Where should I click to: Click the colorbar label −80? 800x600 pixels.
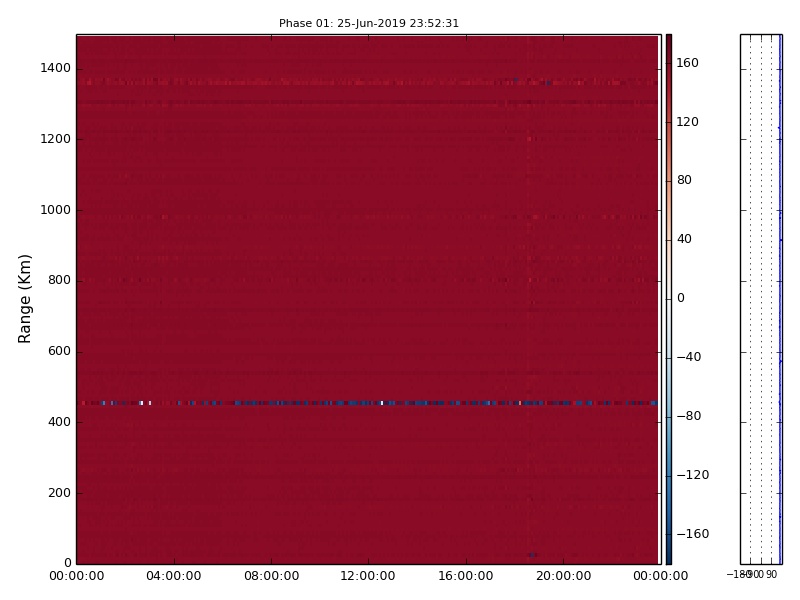tap(689, 416)
